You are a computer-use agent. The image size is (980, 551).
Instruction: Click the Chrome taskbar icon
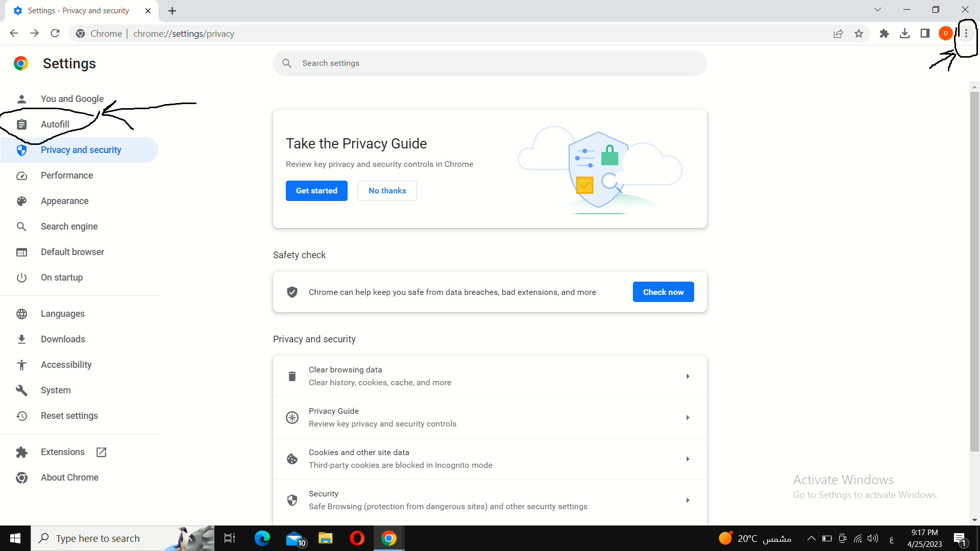[389, 538]
